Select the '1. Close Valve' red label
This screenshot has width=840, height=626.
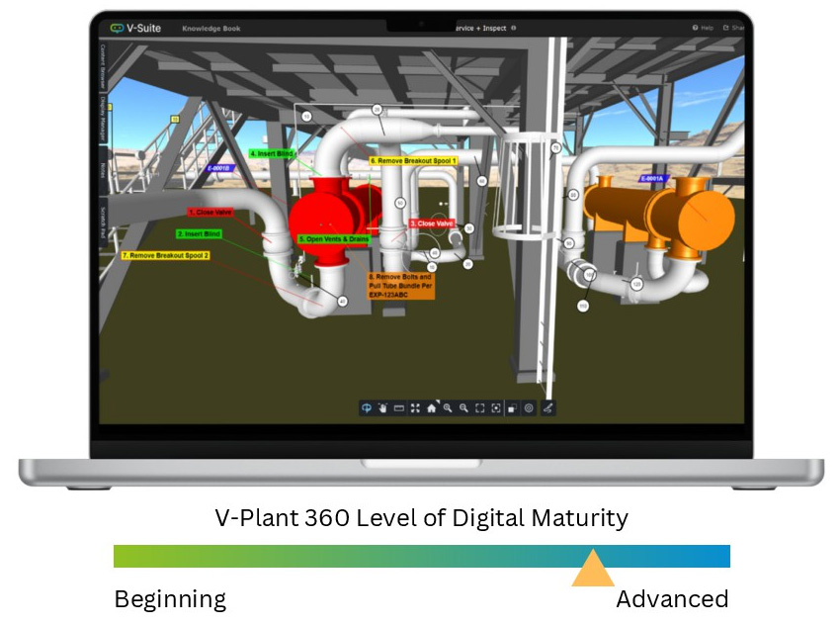(x=210, y=212)
